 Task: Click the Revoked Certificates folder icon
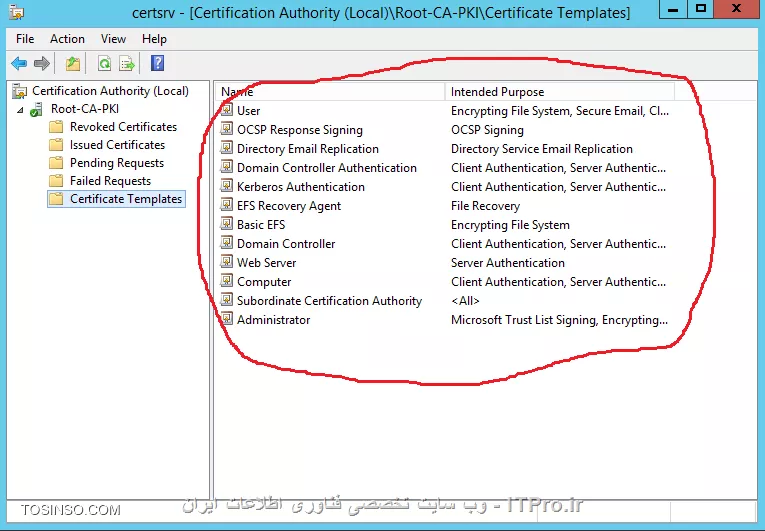click(x=56, y=127)
